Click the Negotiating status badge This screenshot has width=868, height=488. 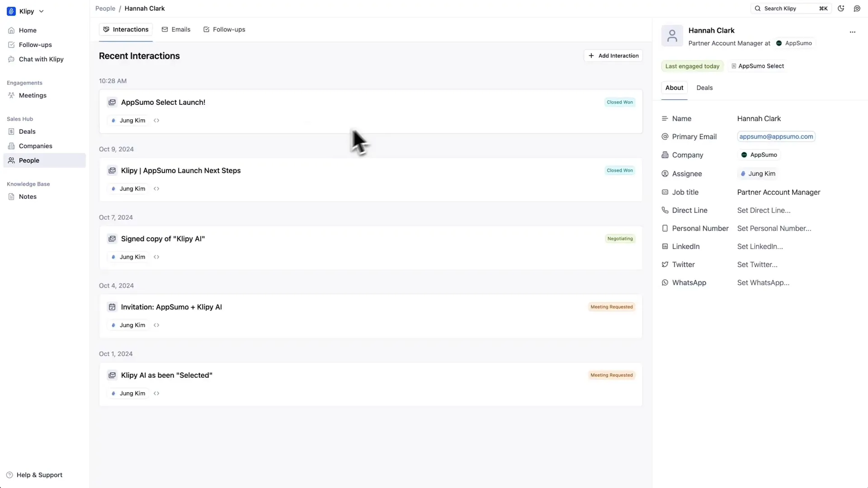[x=620, y=239]
